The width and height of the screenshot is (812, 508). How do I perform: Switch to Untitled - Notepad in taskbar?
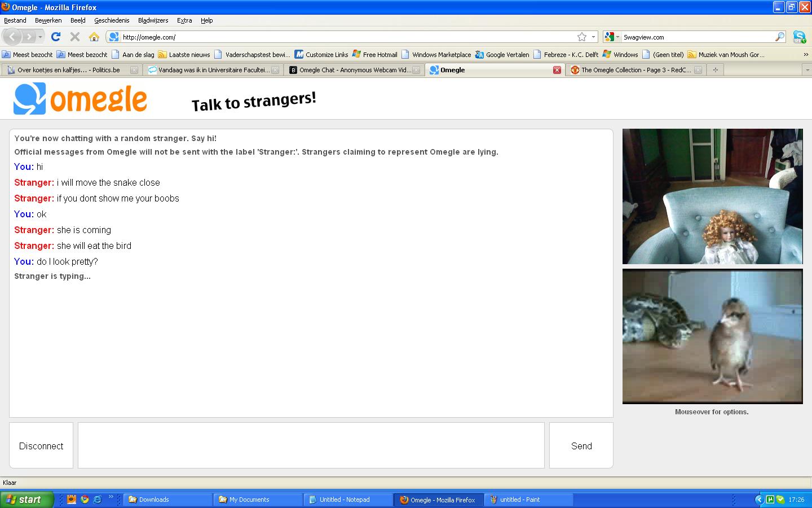(x=348, y=500)
